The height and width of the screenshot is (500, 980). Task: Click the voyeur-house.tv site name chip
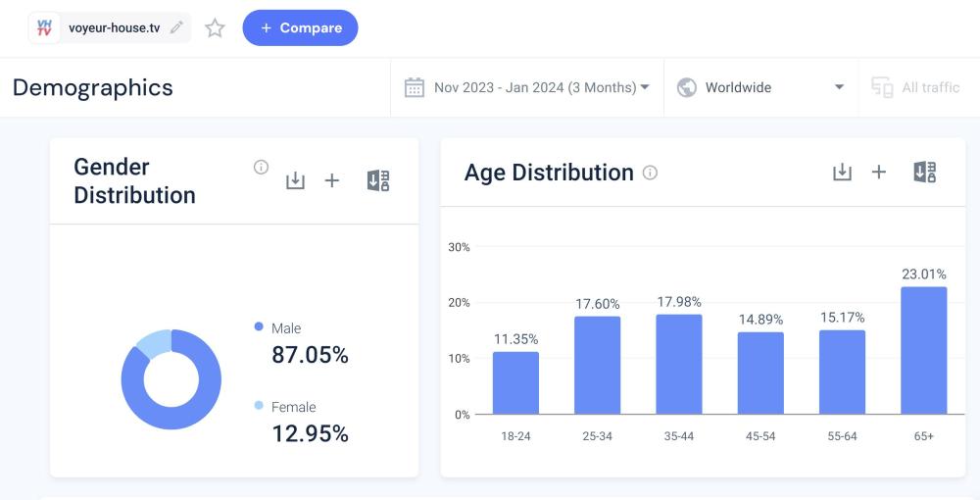tap(113, 27)
